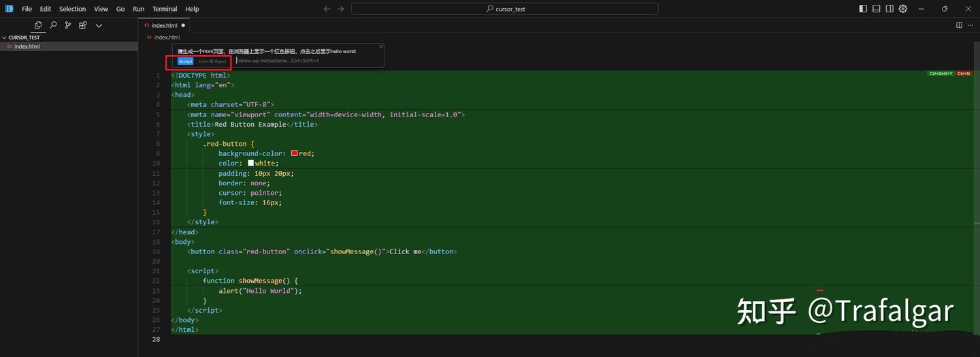Toggle the primary sidebar layout
980x357 pixels.
point(863,9)
